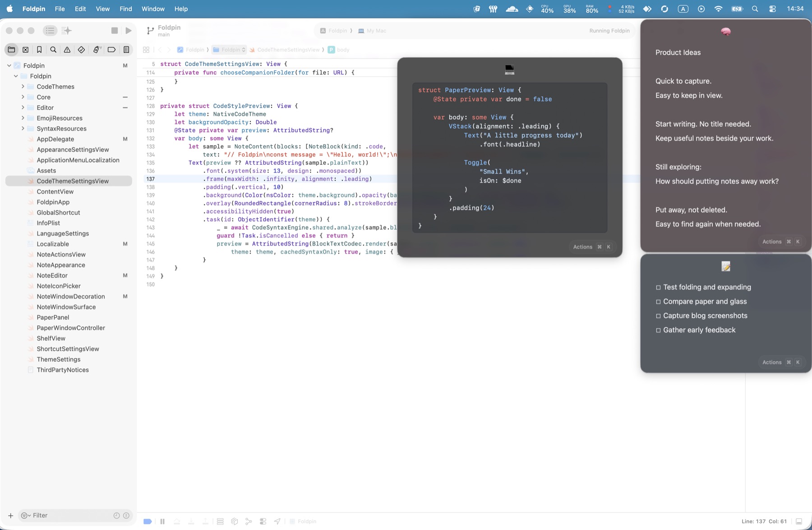
Task: Click the Run play button
Action: point(129,31)
